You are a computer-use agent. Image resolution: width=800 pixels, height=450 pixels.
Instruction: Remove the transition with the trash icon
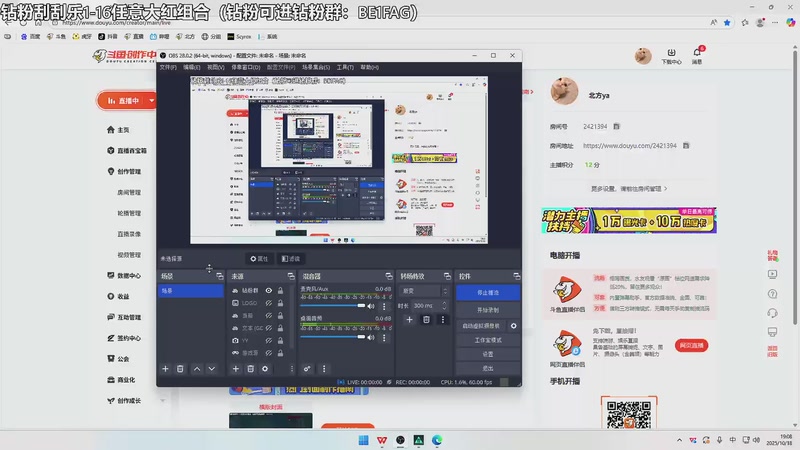click(426, 319)
